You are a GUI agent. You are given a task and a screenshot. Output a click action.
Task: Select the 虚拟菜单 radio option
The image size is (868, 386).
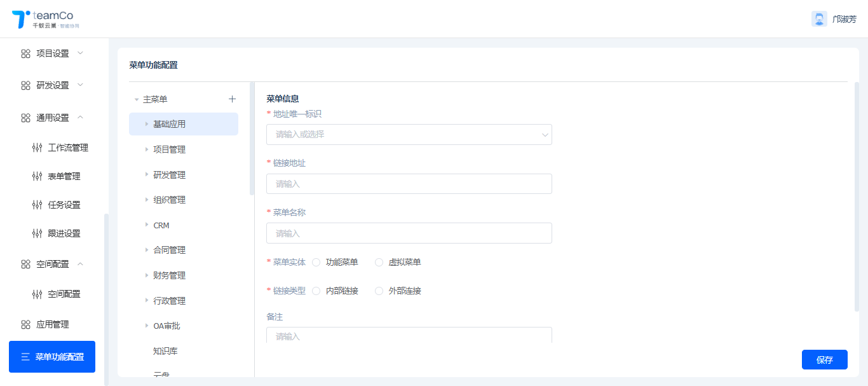[x=379, y=262]
